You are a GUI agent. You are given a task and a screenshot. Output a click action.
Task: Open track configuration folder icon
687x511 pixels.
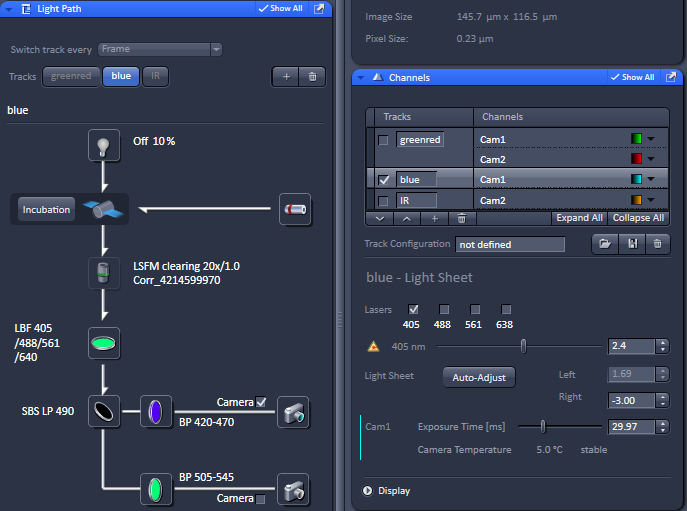point(603,243)
